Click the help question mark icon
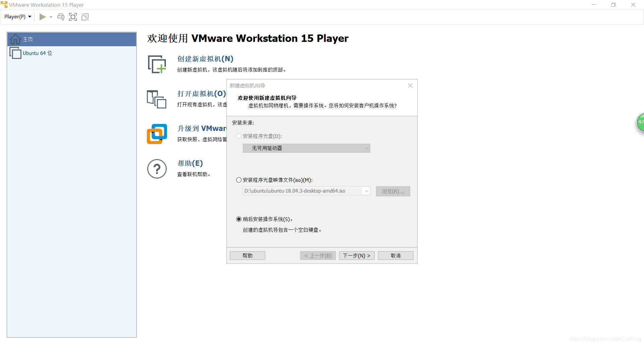The width and height of the screenshot is (644, 345). click(157, 169)
